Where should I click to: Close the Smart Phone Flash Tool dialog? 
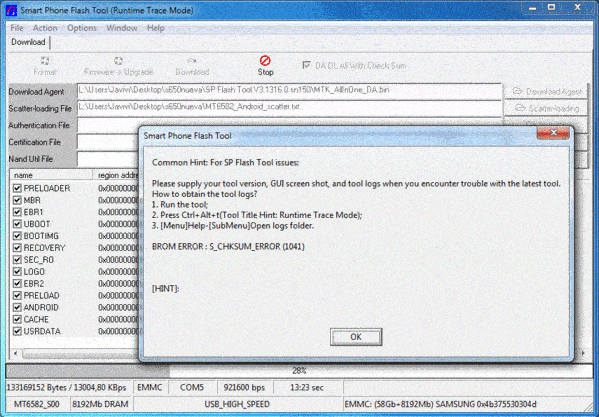tap(553, 133)
